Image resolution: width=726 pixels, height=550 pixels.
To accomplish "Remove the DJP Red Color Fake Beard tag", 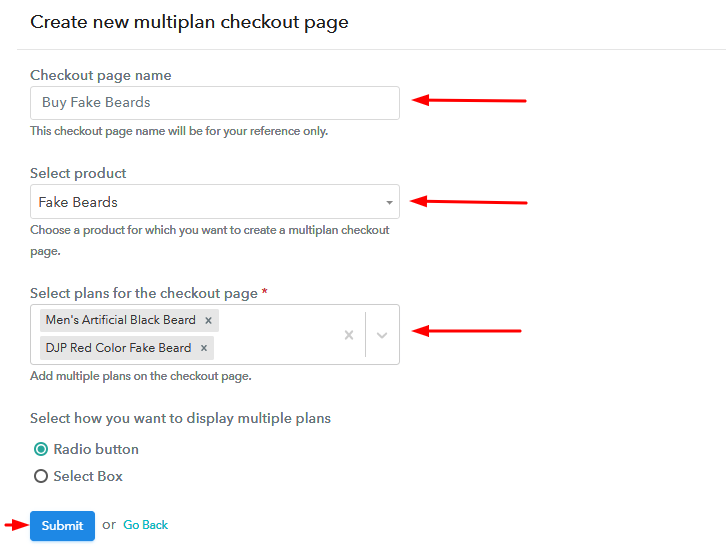I will tap(204, 348).
